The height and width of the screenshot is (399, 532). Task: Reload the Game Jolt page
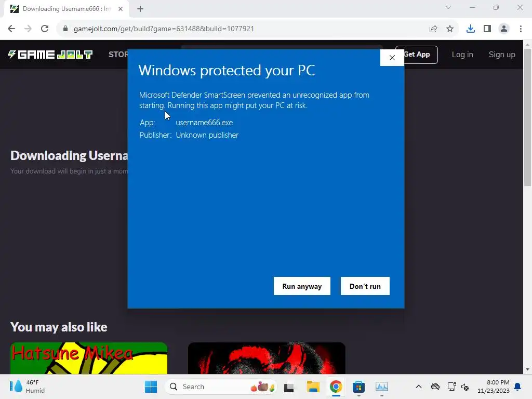(45, 29)
